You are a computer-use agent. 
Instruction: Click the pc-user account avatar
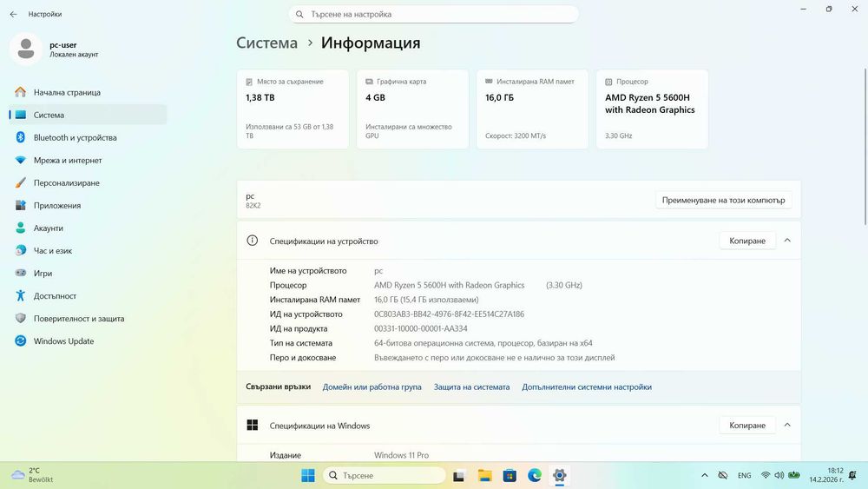point(25,50)
